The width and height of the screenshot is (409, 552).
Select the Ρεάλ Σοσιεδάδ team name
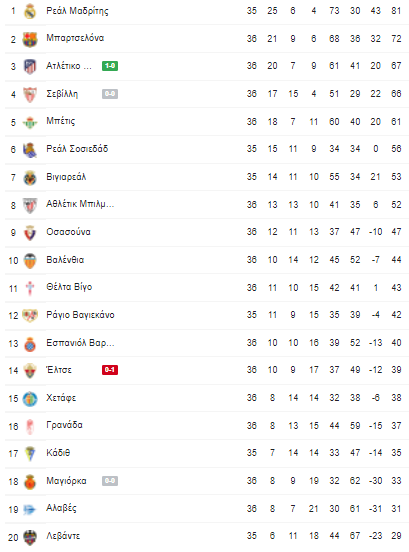tap(77, 149)
